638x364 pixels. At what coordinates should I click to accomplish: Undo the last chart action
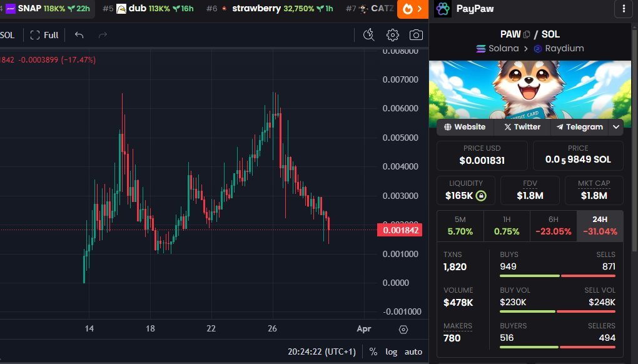[79, 35]
